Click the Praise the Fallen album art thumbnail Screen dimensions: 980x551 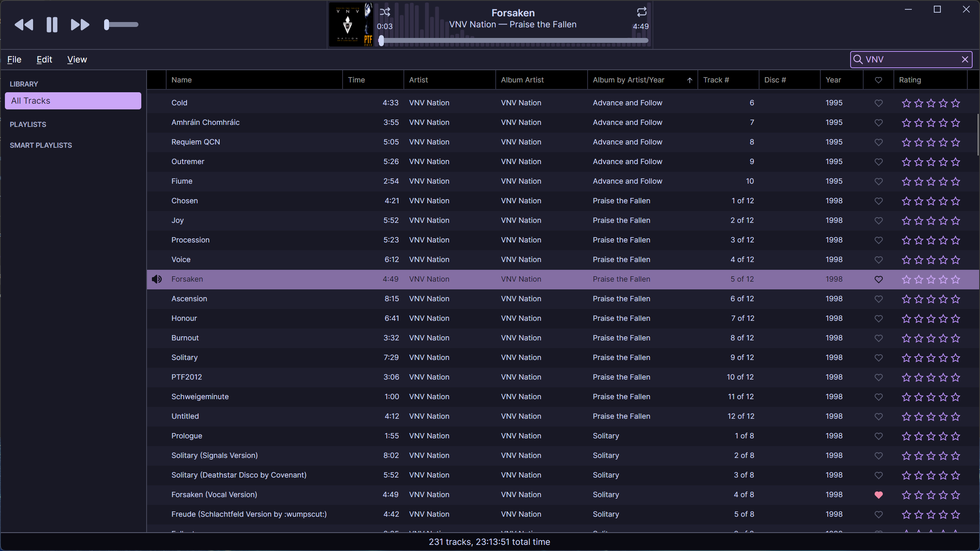click(x=351, y=24)
